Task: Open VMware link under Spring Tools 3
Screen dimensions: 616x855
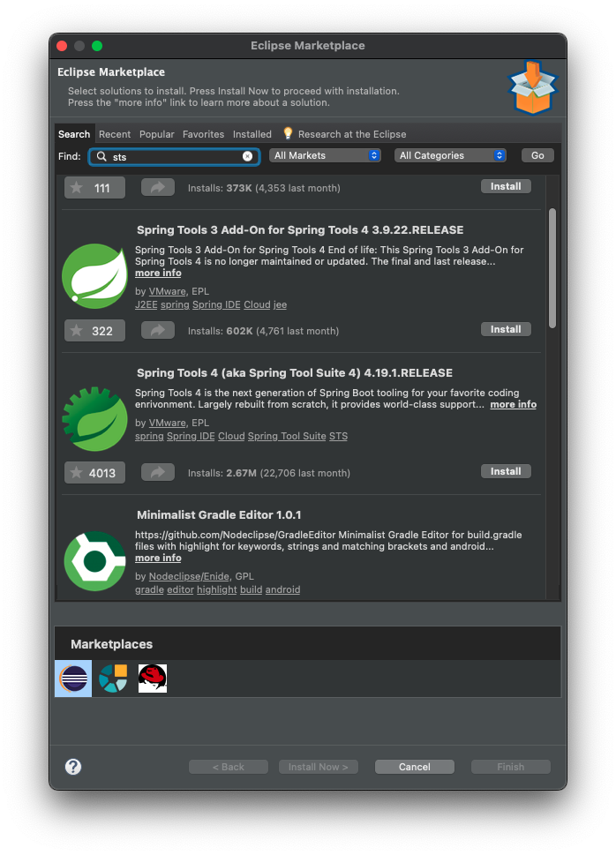Action: pos(168,291)
